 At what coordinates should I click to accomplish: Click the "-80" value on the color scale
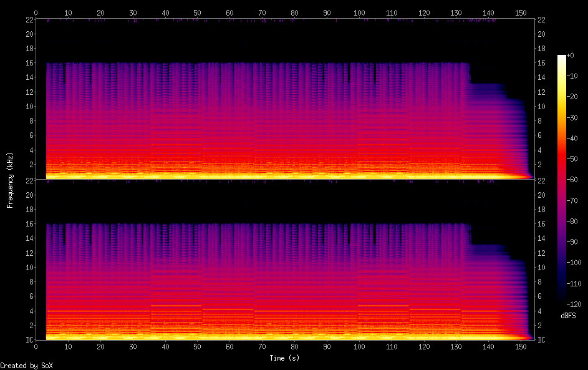click(572, 221)
